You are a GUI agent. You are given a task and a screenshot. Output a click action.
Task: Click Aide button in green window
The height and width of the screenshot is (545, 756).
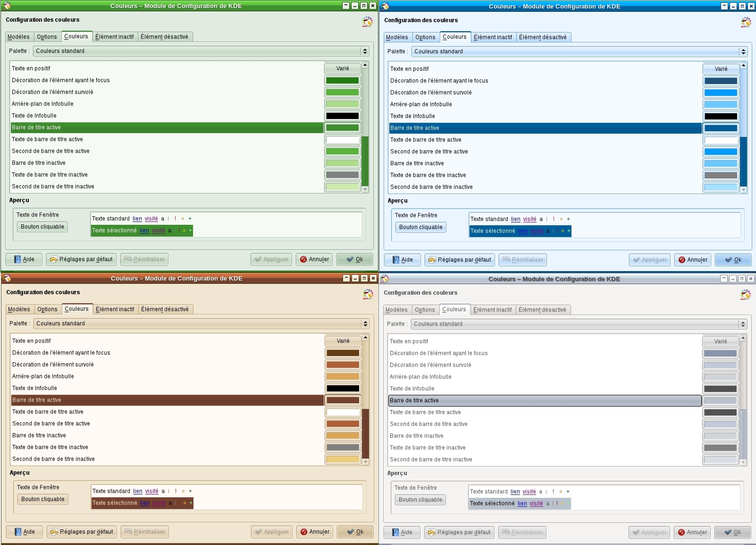24,259
